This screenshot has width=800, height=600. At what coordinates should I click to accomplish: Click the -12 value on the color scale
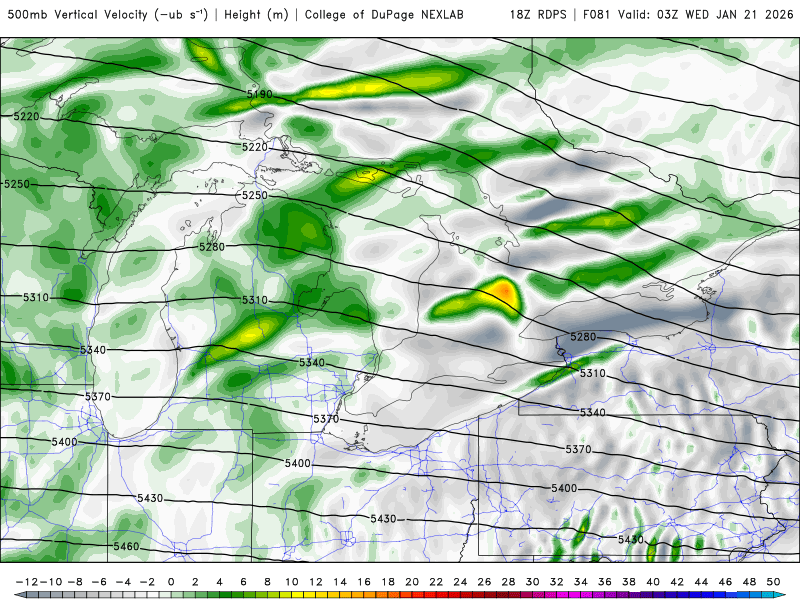click(26, 582)
